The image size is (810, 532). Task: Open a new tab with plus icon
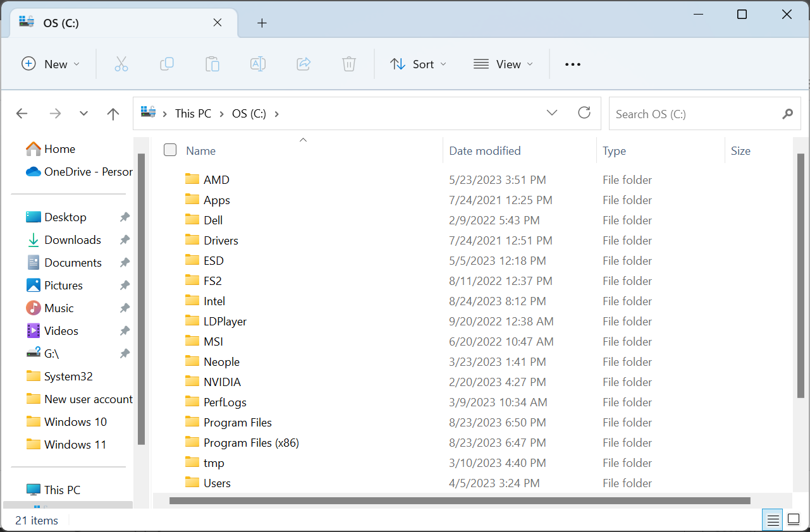[x=262, y=23]
